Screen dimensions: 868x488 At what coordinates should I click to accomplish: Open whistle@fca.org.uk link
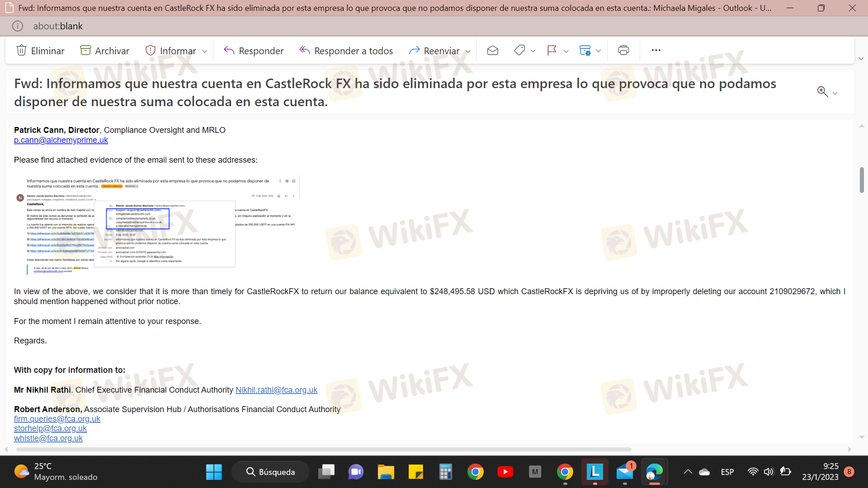click(48, 438)
